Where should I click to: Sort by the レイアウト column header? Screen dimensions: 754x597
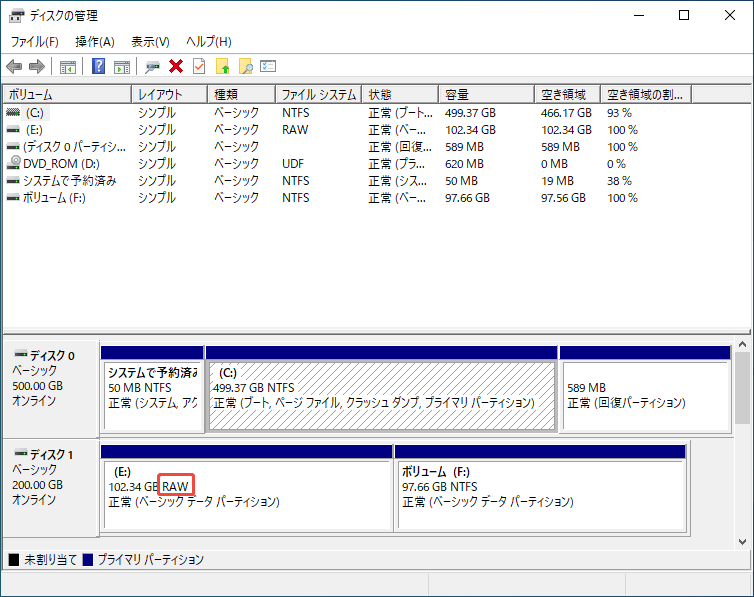pos(170,95)
